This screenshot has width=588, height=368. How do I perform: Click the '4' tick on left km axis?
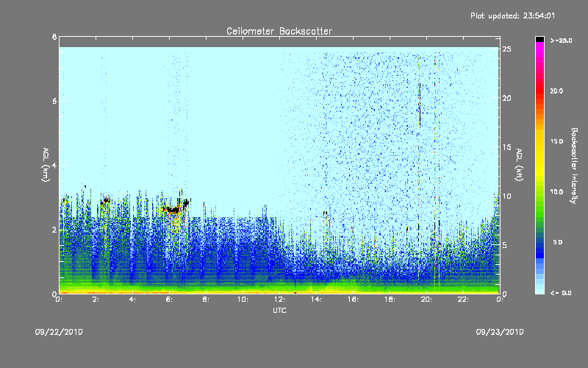(54, 165)
